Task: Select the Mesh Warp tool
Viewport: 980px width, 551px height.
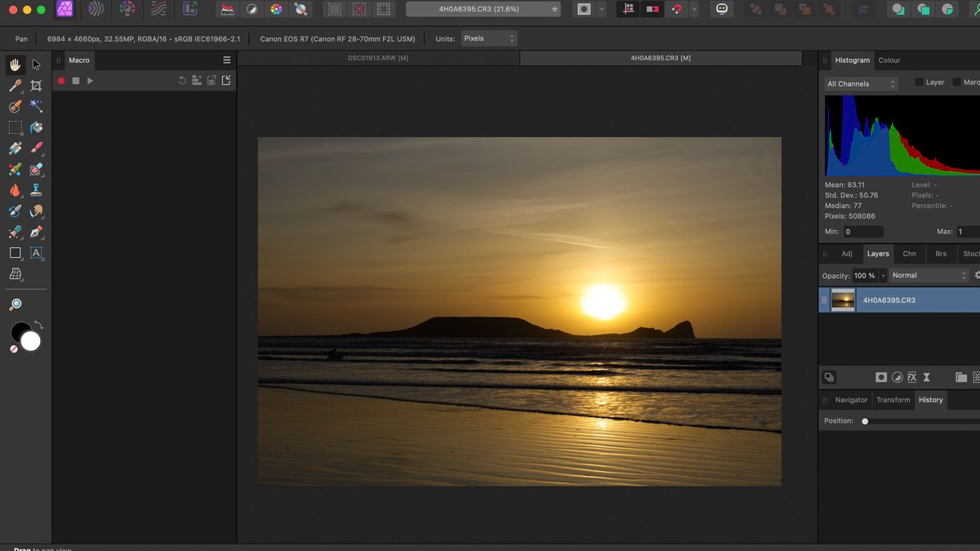Action: [x=15, y=275]
